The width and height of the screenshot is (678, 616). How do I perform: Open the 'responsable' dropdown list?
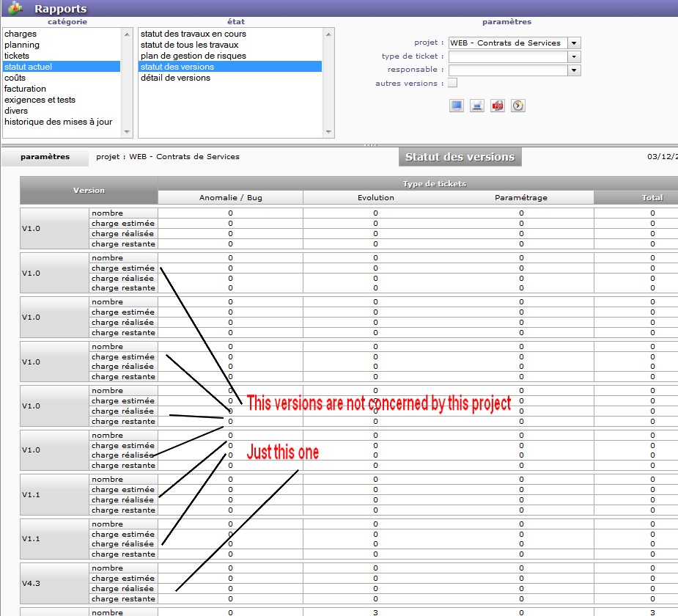[x=574, y=70]
